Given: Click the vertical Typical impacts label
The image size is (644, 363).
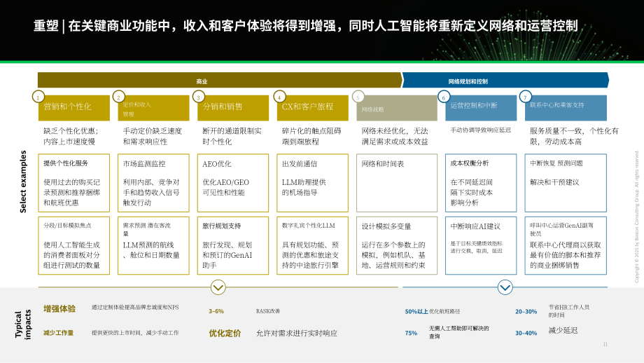Looking at the screenshot, I should click(23, 324).
